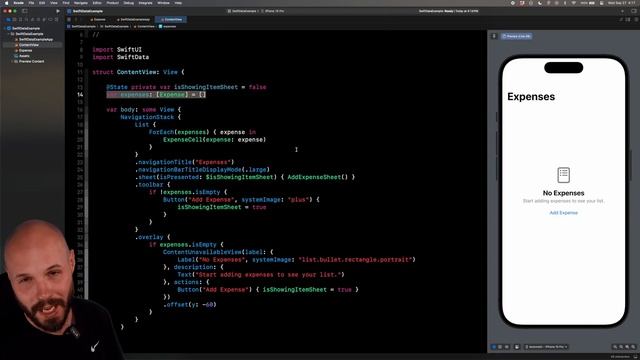Click the Preview chip in canvas
Screen dimensions: 640x360
516,36
